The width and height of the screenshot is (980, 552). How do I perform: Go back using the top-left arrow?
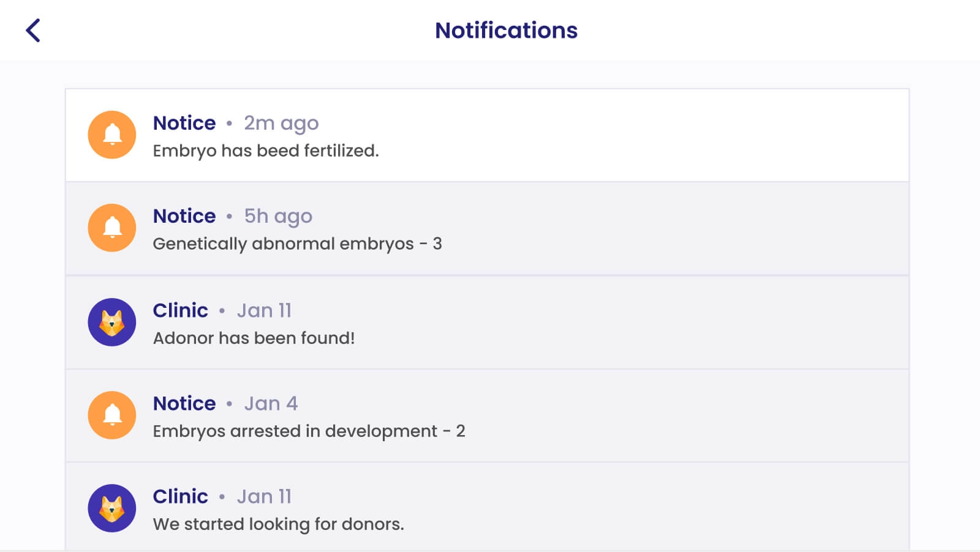pos(33,30)
